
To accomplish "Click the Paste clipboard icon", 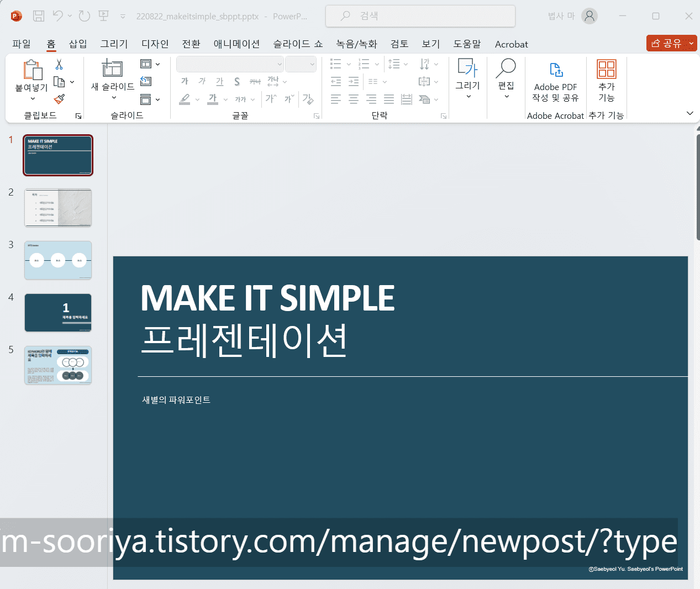I will (x=32, y=70).
